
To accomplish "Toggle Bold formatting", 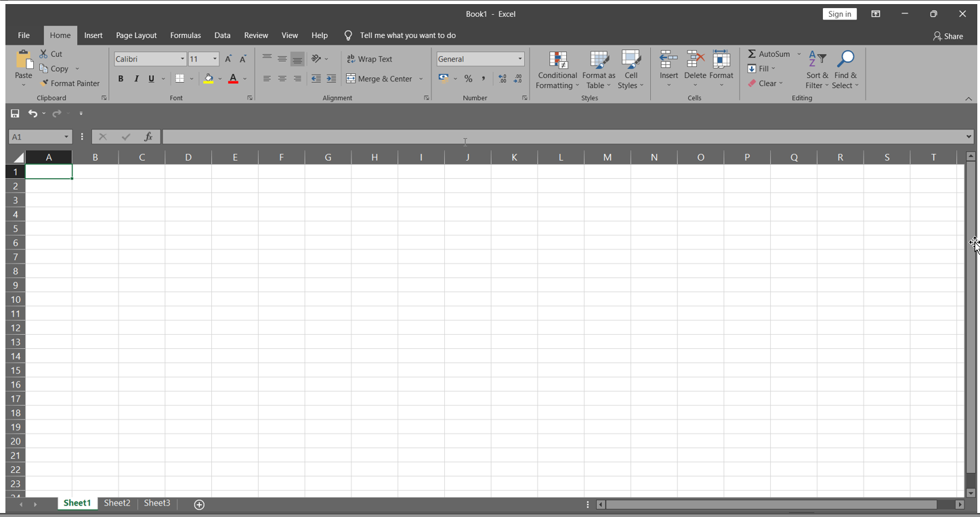I will [x=121, y=79].
